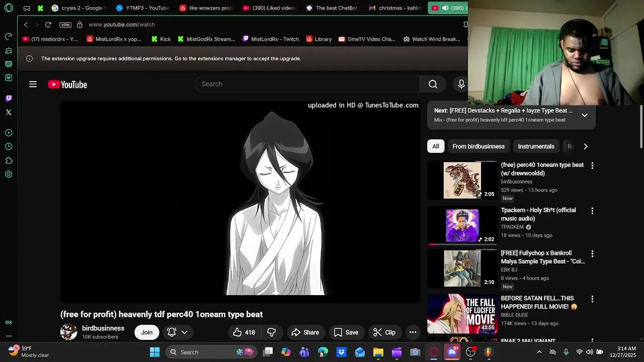The height and width of the screenshot is (362, 644).
Task: Open the Opera GX main menu logo
Action: pos(9,8)
